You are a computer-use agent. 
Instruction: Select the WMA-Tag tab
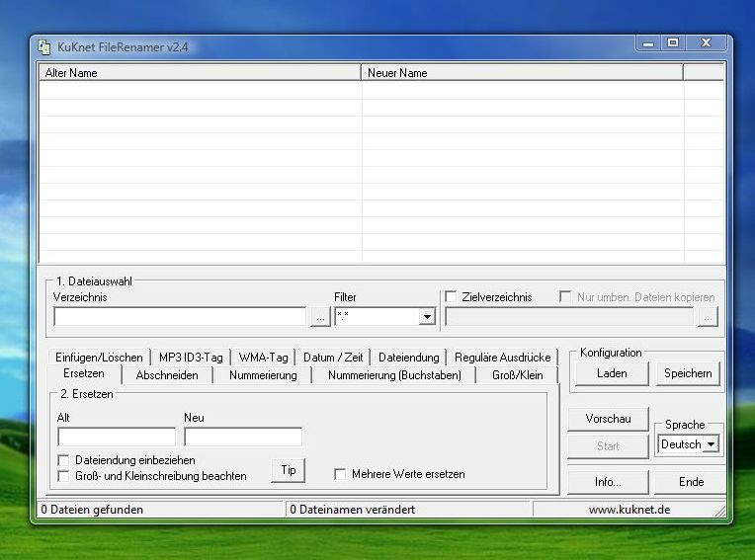click(x=263, y=358)
